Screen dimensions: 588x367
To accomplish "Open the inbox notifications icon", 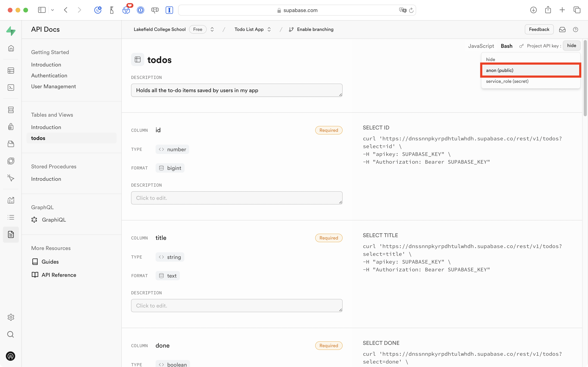I will tap(562, 30).
